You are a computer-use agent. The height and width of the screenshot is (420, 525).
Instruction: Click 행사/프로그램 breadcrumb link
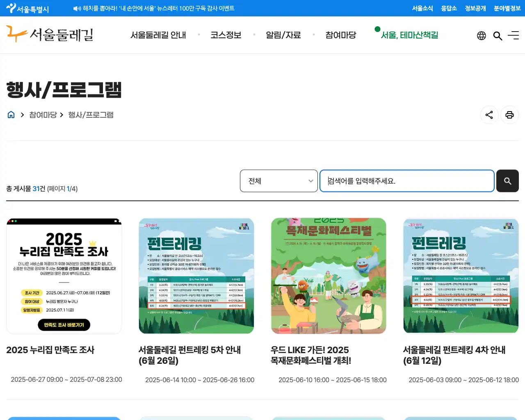pos(91,115)
